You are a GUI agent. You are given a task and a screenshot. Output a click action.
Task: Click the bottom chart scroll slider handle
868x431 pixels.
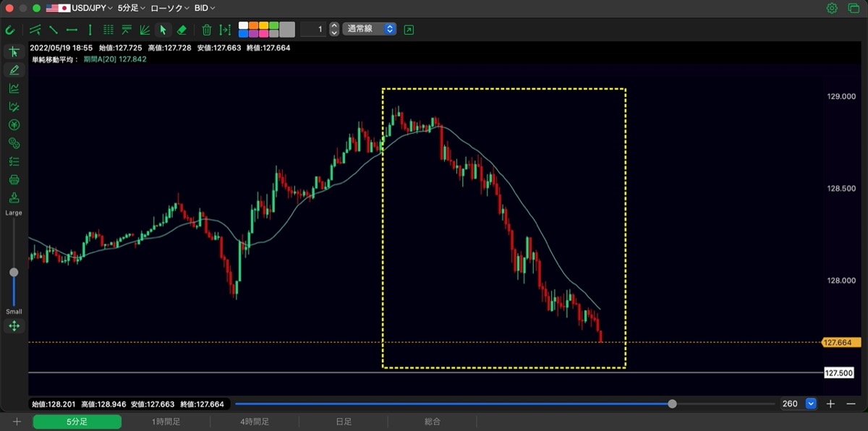[673, 404]
